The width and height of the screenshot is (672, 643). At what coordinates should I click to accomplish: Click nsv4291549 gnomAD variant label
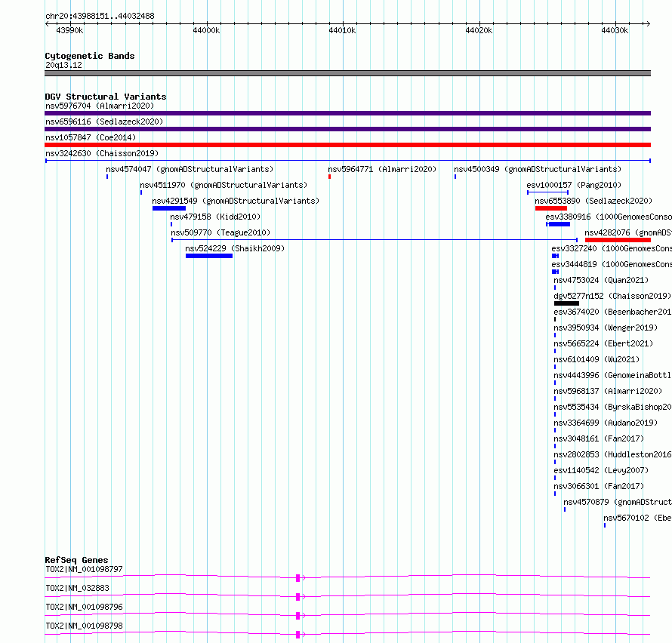(x=236, y=201)
